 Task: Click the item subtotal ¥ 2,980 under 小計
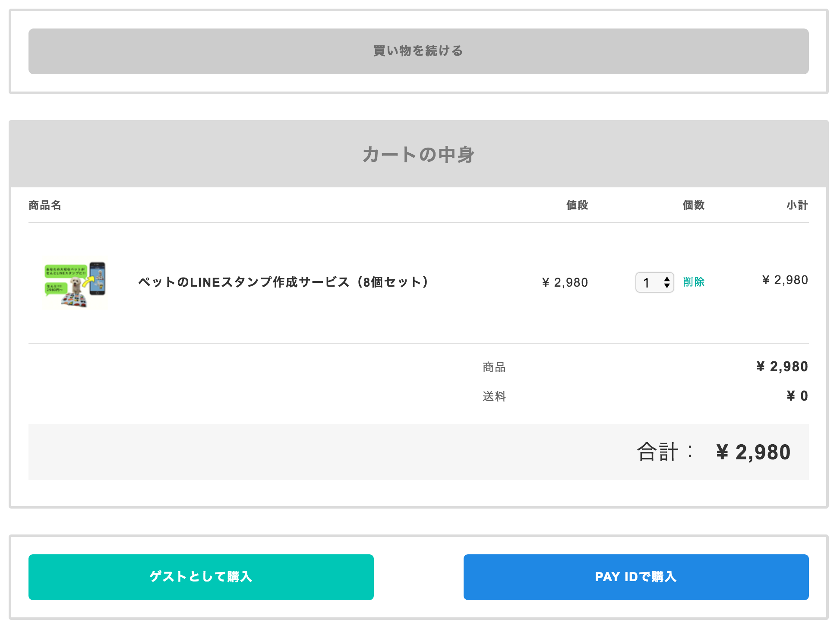(x=785, y=280)
